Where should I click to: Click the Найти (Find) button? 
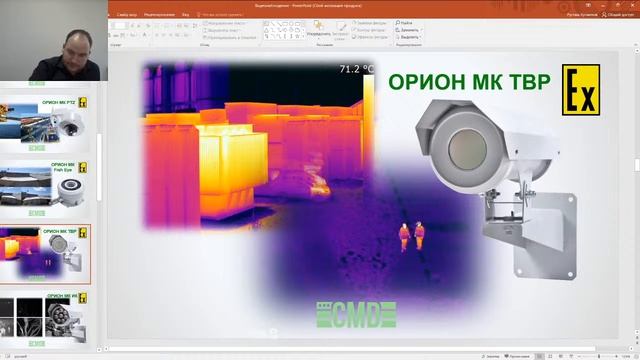pyautogui.click(x=404, y=23)
